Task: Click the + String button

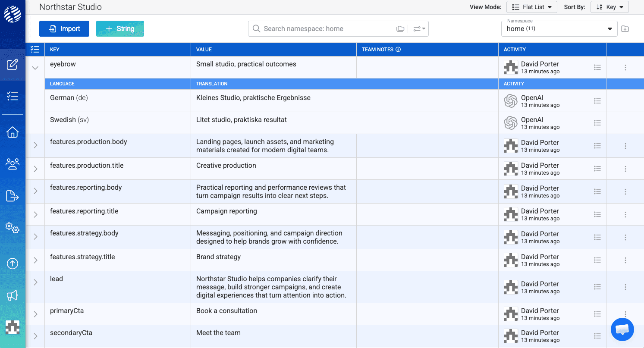Action: tap(120, 28)
